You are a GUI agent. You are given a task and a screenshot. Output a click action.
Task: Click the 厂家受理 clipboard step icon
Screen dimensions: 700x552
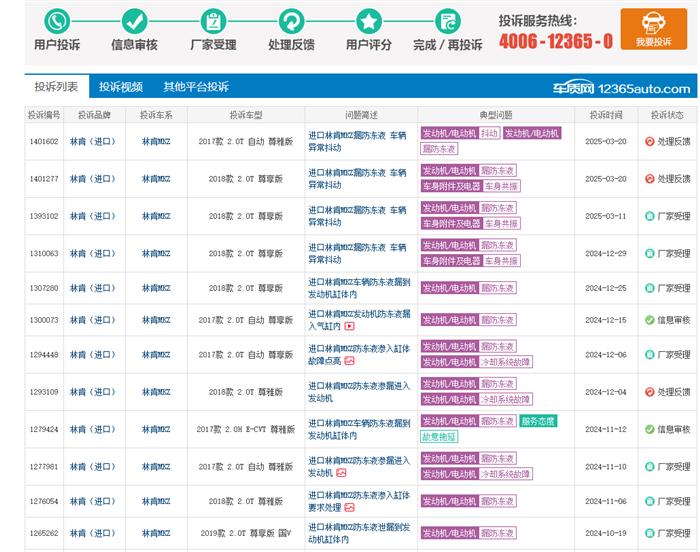click(x=213, y=21)
